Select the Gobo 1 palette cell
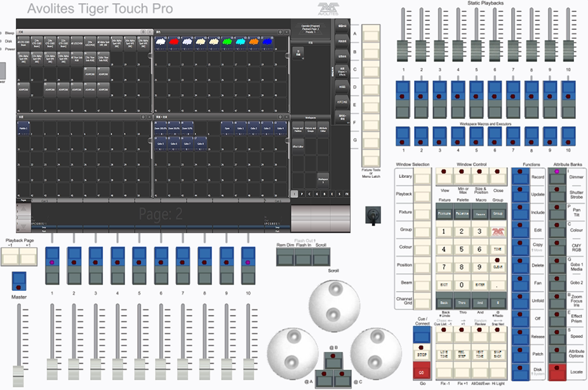 pyautogui.click(x=241, y=128)
